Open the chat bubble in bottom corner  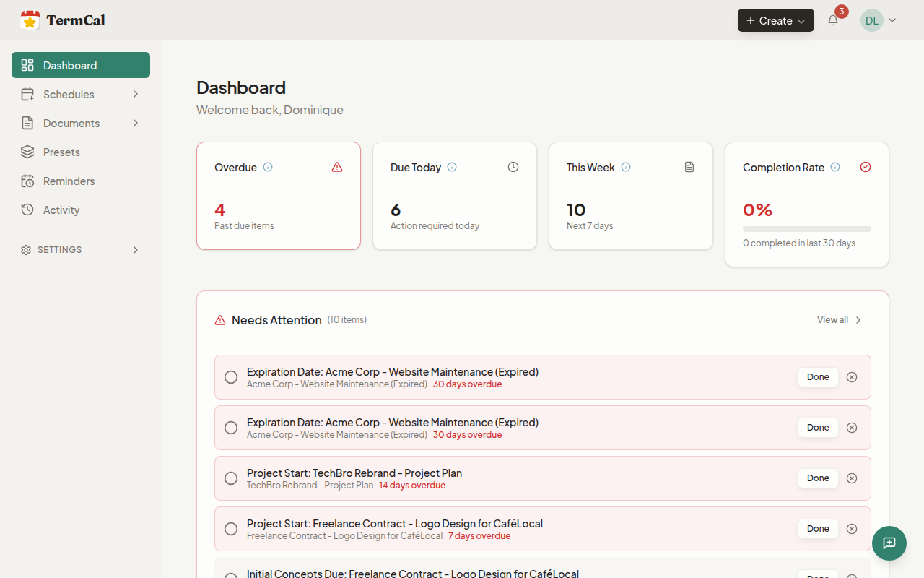coord(889,543)
